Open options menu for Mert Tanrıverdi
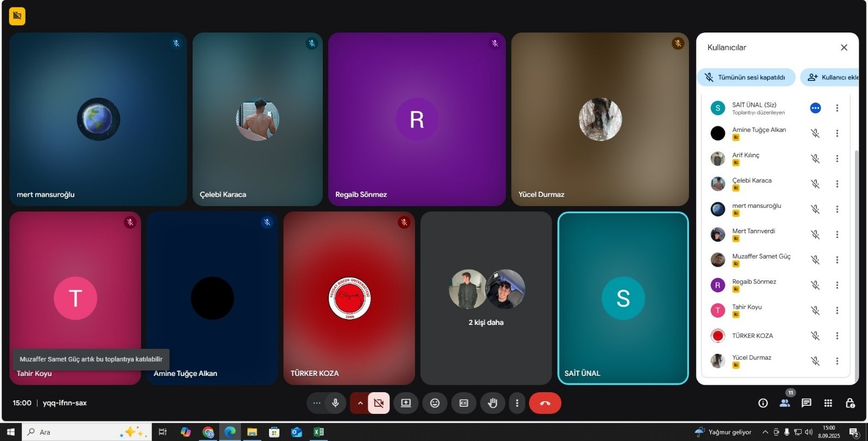The width and height of the screenshot is (868, 441). [837, 234]
